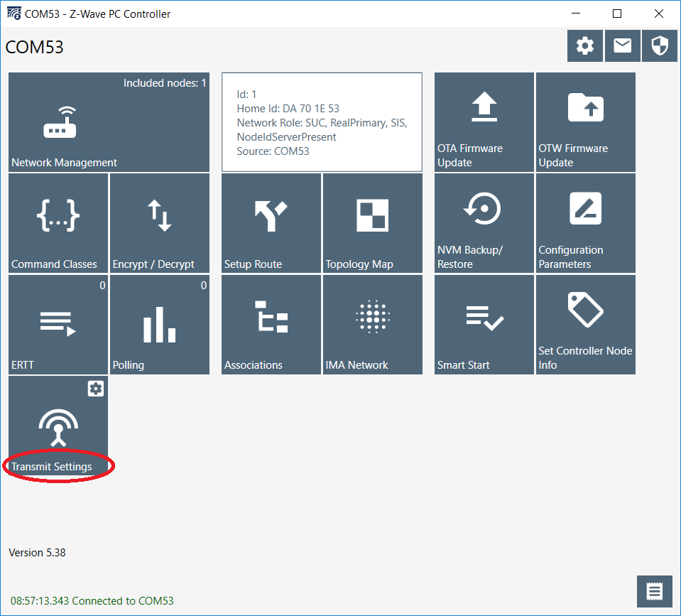This screenshot has height=616, width=681.
Task: Click the 'Id: 1' line in the info card
Action: tap(246, 94)
